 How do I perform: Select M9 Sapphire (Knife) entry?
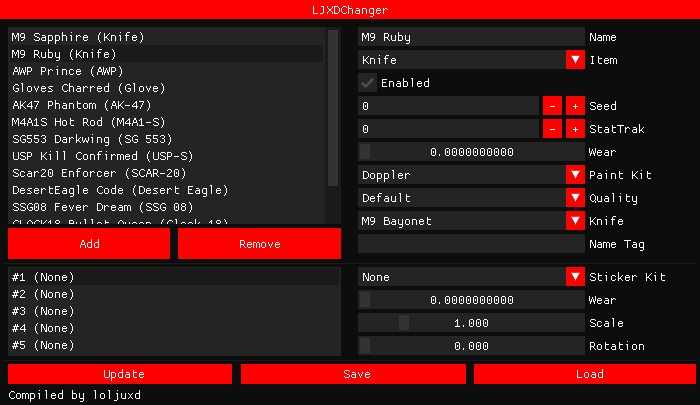[x=166, y=37]
